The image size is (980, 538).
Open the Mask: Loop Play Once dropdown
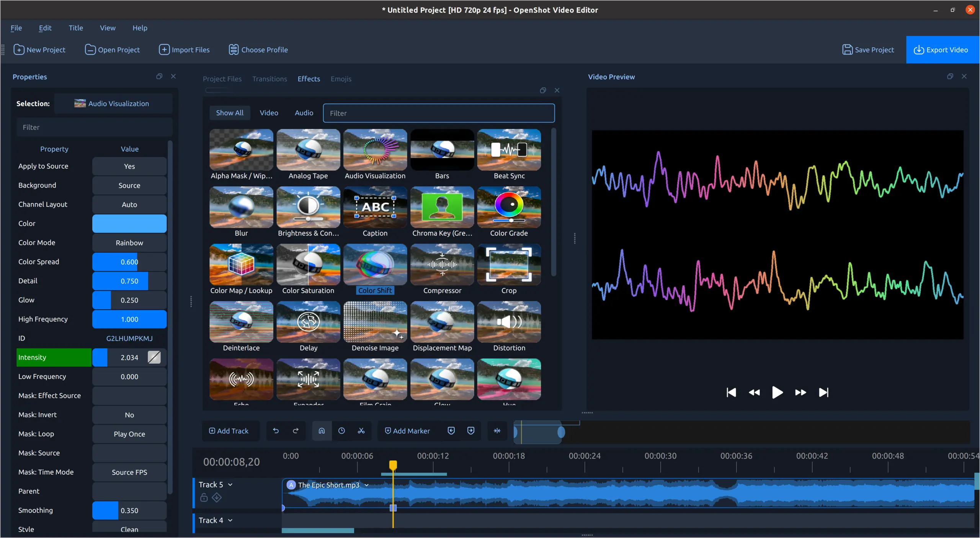point(129,434)
